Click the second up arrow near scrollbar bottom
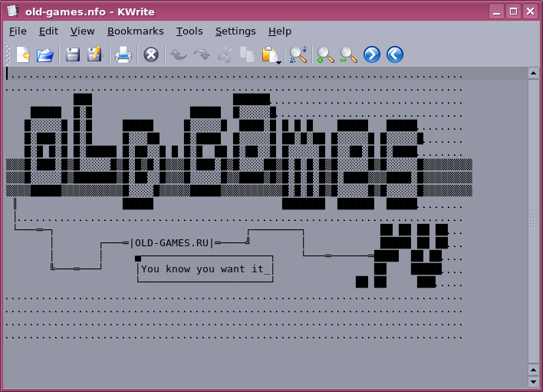Viewport: 543px width, 392px height. (533, 371)
